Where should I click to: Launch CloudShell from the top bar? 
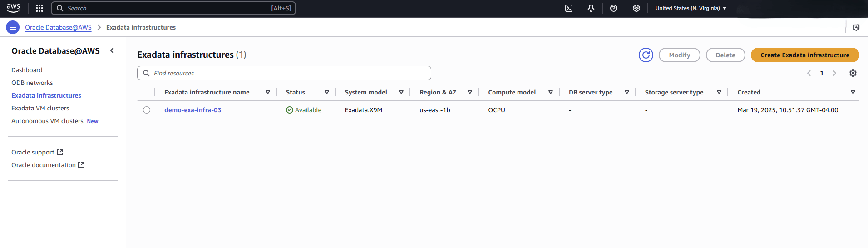[x=568, y=8]
